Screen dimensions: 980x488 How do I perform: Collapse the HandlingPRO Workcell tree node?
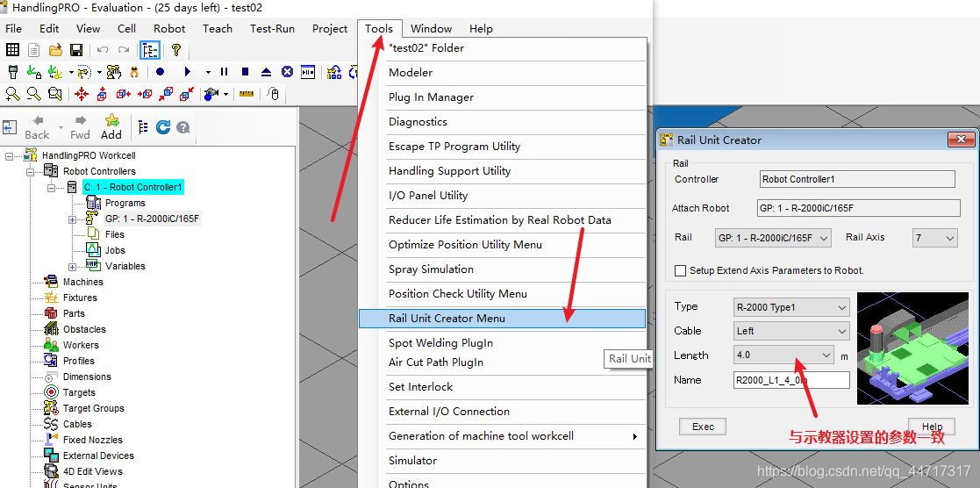pos(9,155)
